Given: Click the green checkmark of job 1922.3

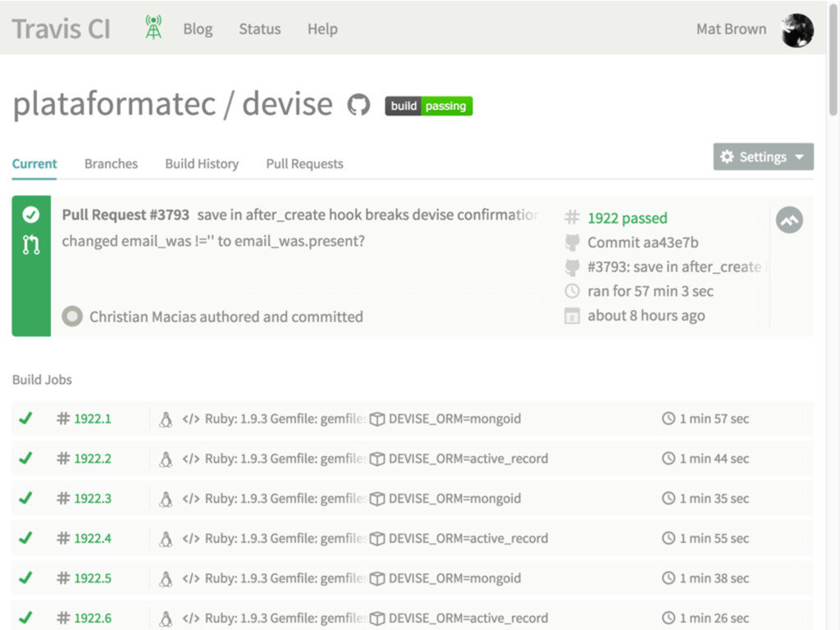Looking at the screenshot, I should 25,498.
